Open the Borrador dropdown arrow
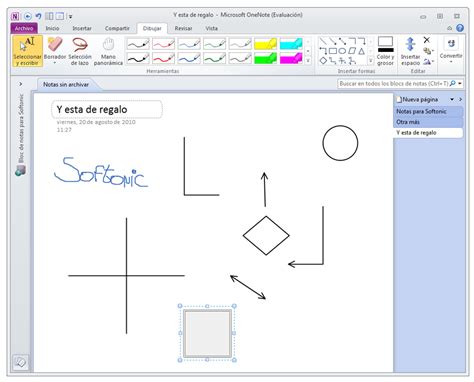 (55, 63)
